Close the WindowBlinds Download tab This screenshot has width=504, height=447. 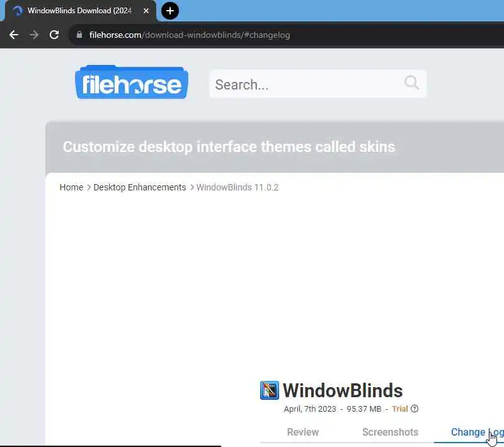coord(146,11)
